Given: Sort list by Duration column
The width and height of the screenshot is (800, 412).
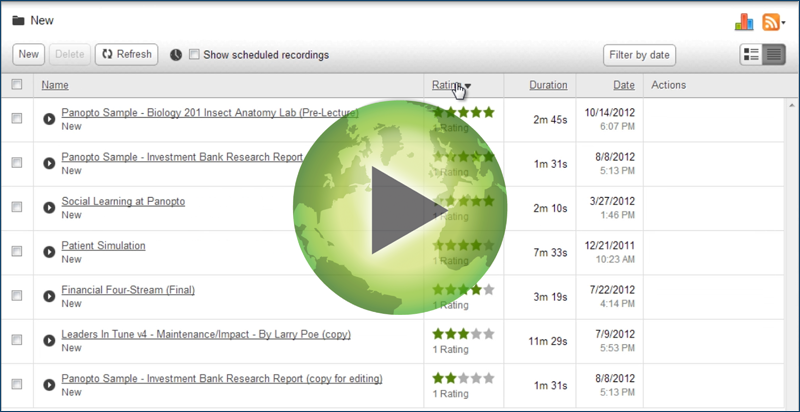Looking at the screenshot, I should (548, 85).
